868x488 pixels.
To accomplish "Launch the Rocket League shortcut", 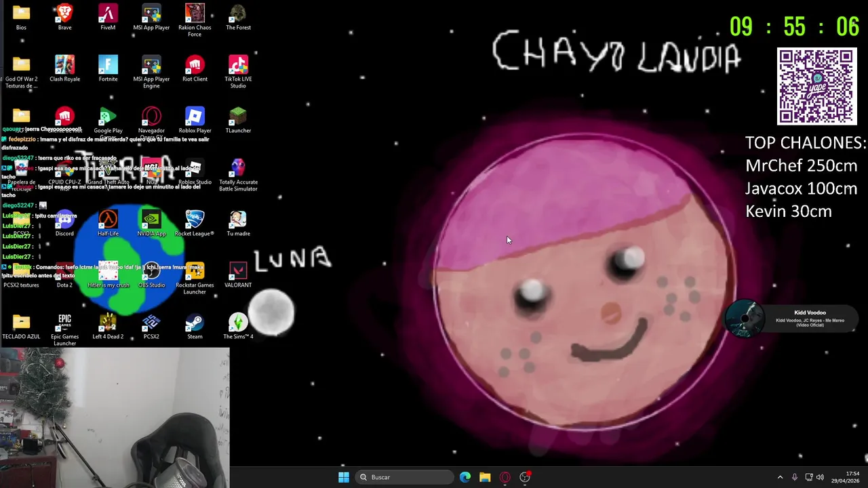I will pos(195,224).
